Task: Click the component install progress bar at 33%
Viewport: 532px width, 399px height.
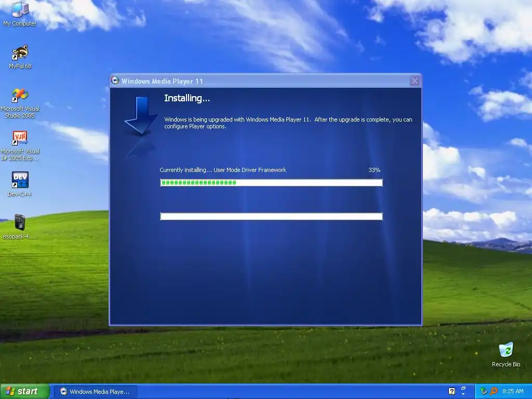Action: tap(271, 182)
